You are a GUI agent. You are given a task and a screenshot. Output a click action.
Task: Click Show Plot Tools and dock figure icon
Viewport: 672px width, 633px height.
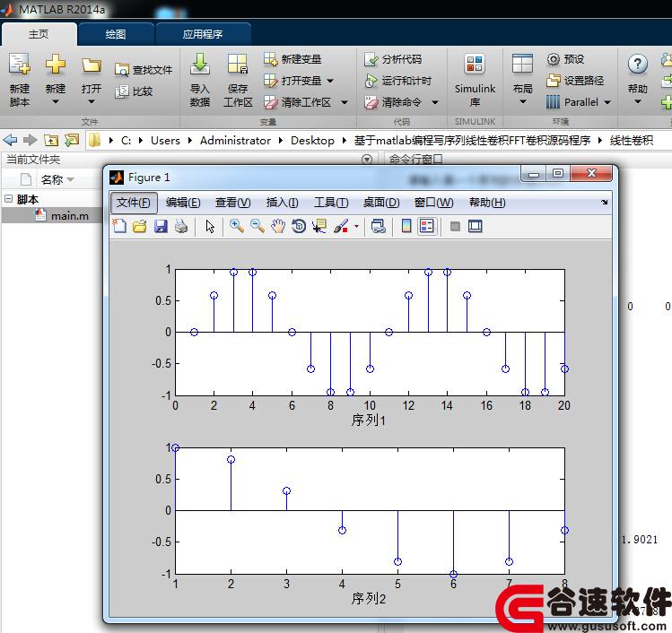476,226
